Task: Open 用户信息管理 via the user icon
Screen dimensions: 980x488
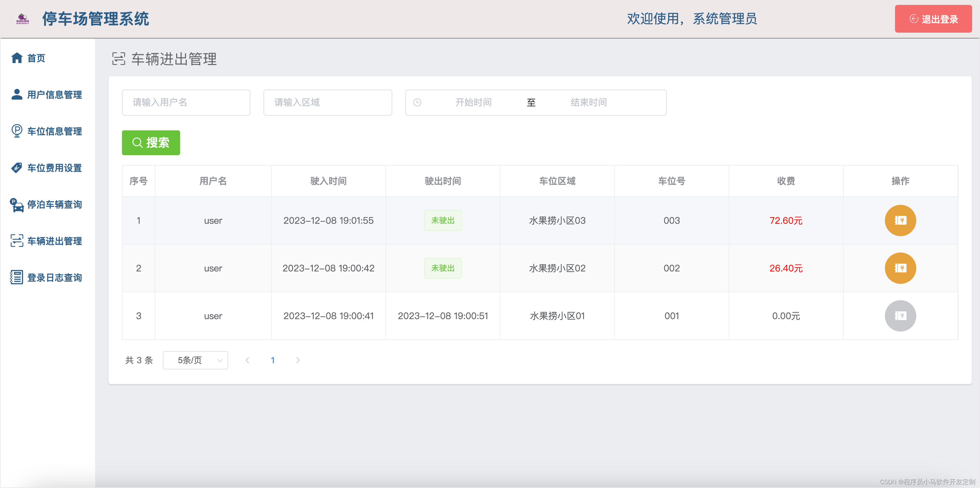Action: pyautogui.click(x=17, y=95)
